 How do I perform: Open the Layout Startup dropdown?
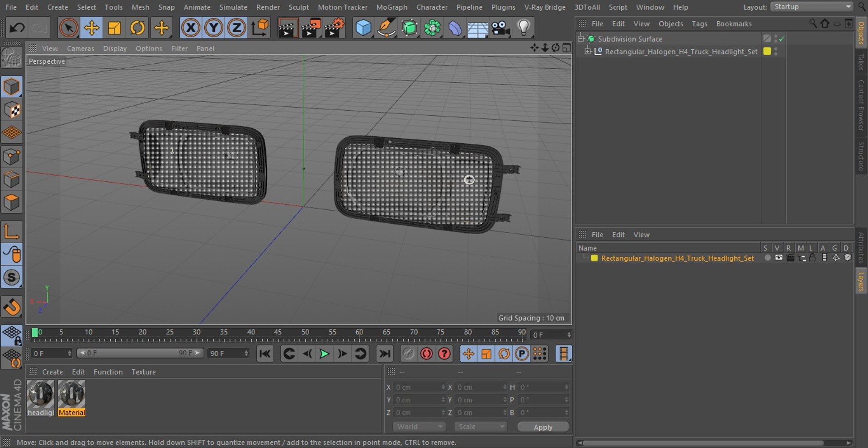tap(812, 7)
